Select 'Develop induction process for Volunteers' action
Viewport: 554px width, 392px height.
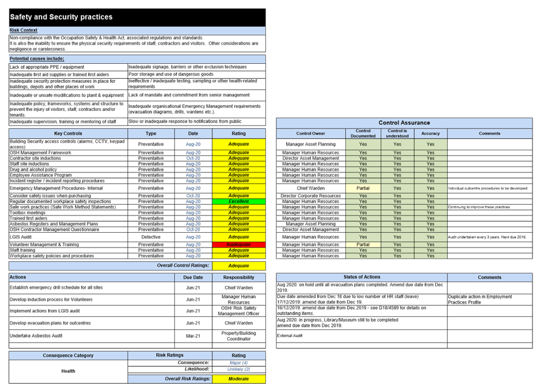click(91, 300)
